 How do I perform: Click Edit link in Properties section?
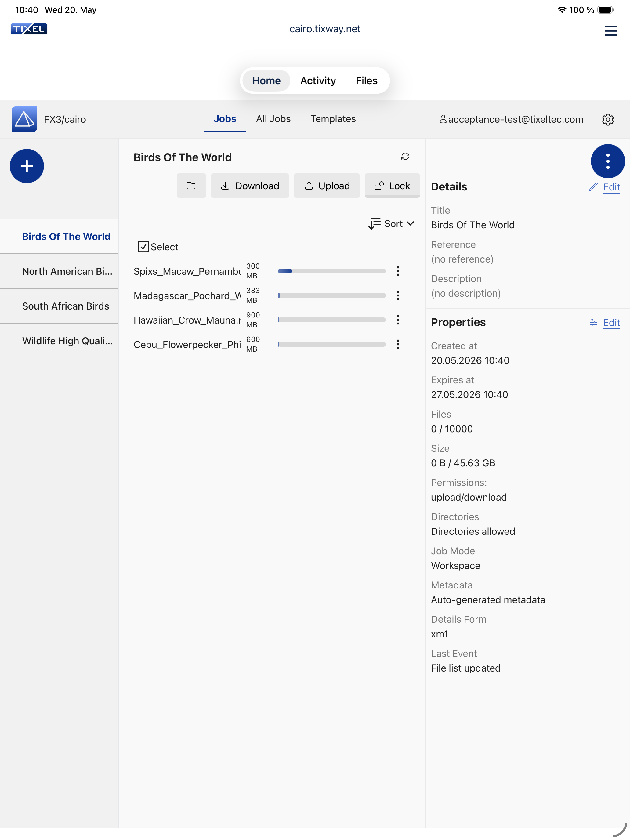611,322
